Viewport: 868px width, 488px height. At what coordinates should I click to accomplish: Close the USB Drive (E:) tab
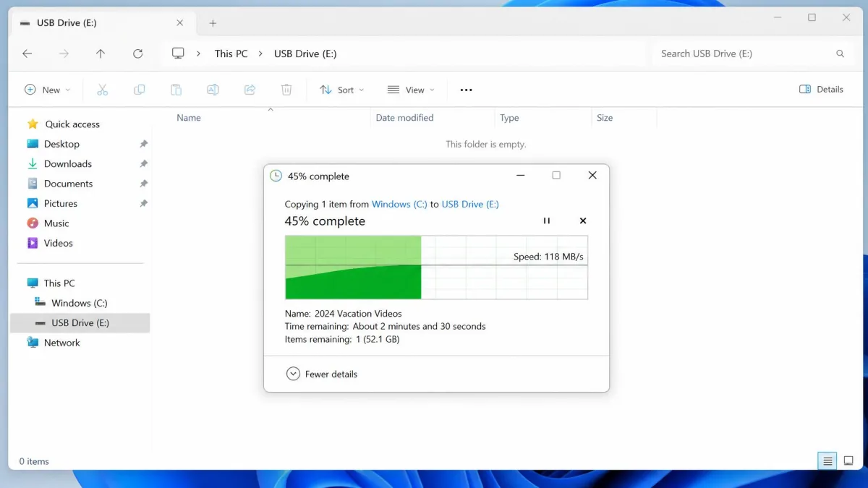tap(180, 23)
